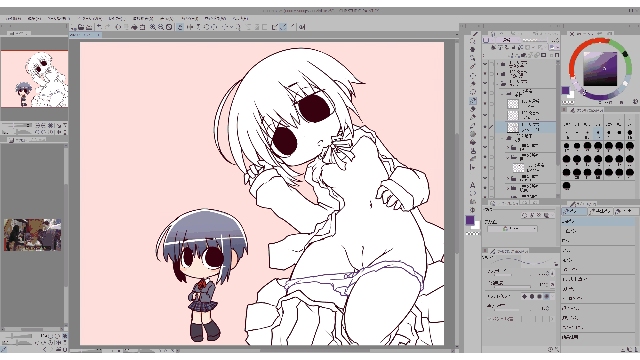
Task: Toggle visibility of the second layer folder
Action: pos(485,74)
